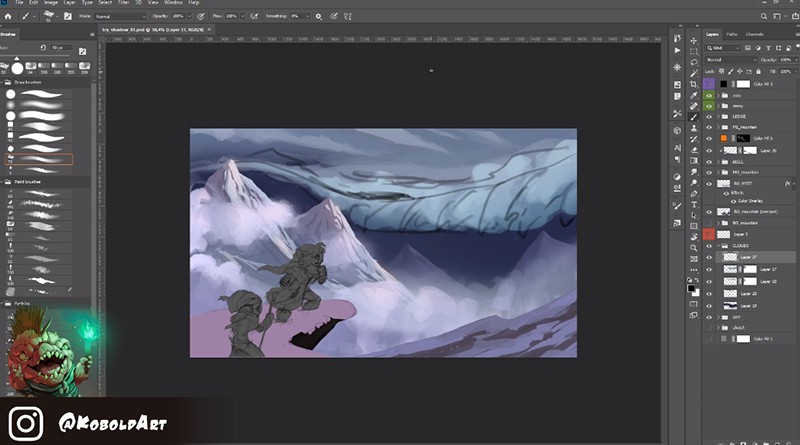Select the Zoom magnifier tool
Image resolution: width=800 pixels, height=445 pixels.
(694, 248)
